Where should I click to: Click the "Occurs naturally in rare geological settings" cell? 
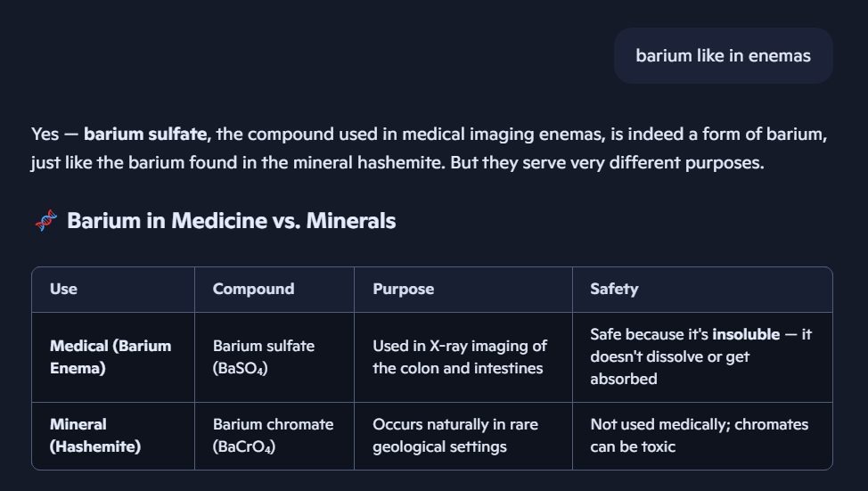coord(454,436)
